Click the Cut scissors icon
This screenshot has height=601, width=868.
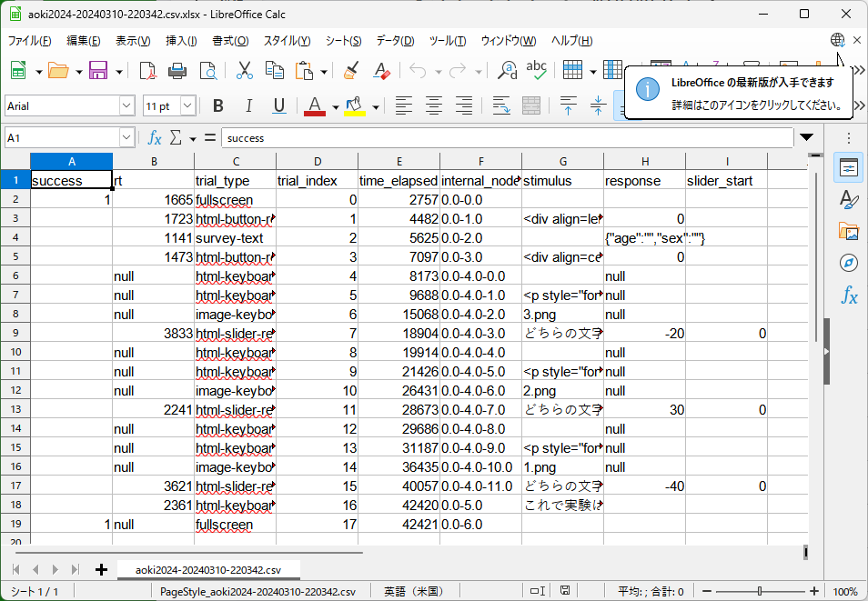[x=244, y=71]
